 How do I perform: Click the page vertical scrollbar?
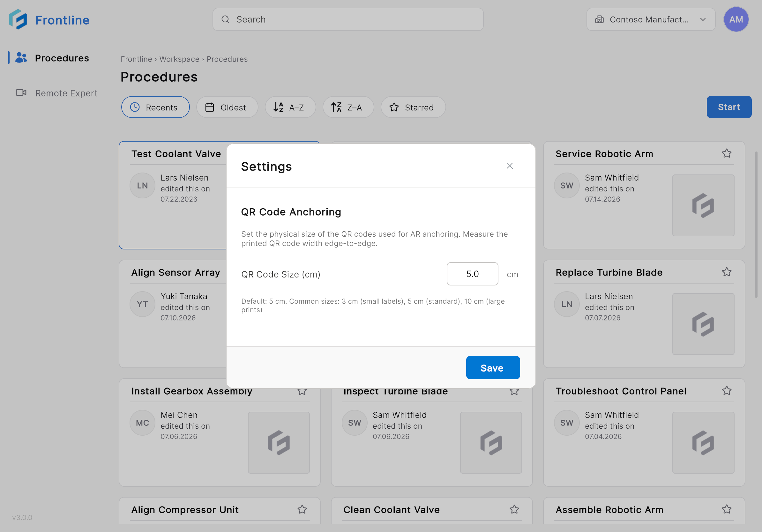click(x=756, y=225)
